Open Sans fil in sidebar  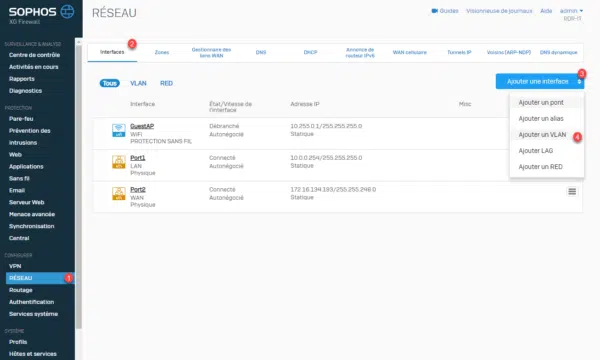point(19,178)
